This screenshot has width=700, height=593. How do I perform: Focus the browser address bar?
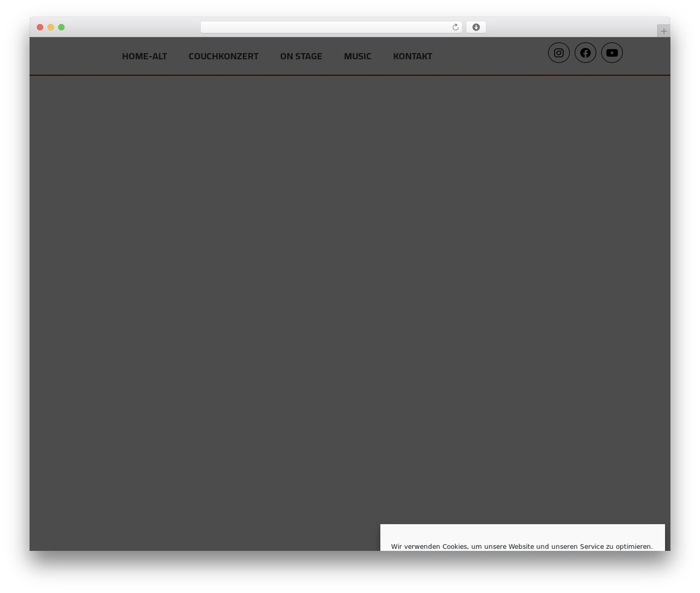(331, 27)
